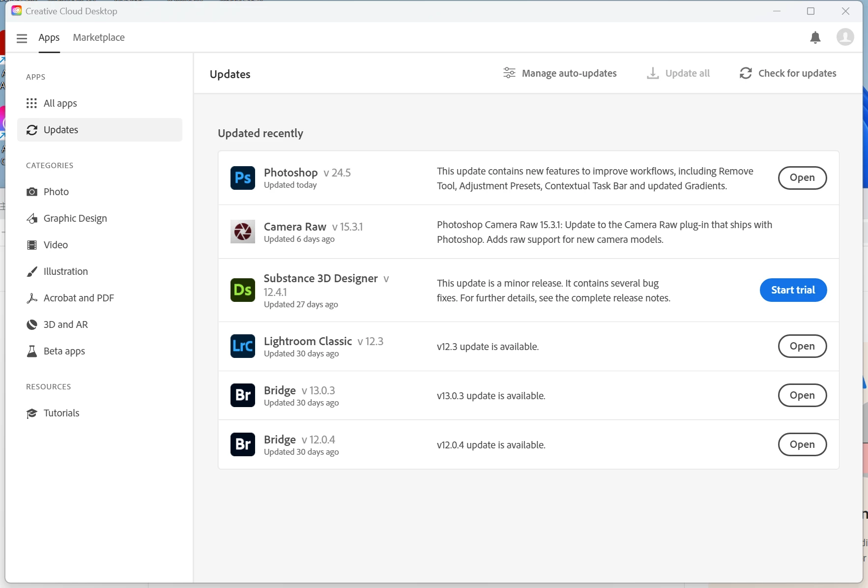Click the Updates refresh icon in the sidebar
Viewport: 868px width, 588px height.
pos(32,130)
